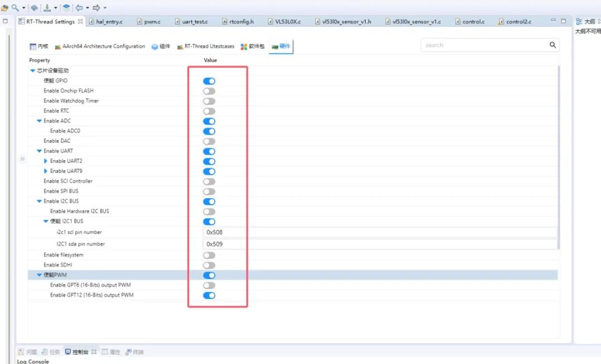Screen dimensions: 601x364
Task: Click the search magnifier toolbar icon
Action: (15, 8)
